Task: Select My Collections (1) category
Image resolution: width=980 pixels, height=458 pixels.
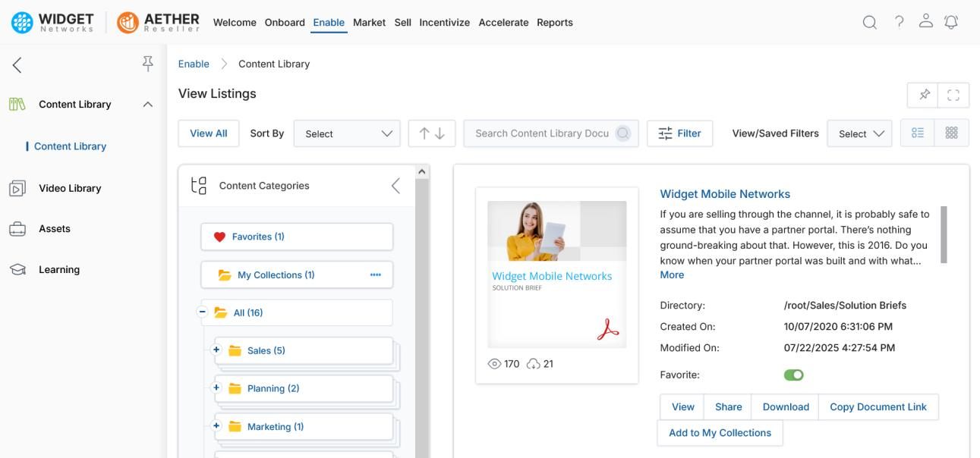Action: 297,275
